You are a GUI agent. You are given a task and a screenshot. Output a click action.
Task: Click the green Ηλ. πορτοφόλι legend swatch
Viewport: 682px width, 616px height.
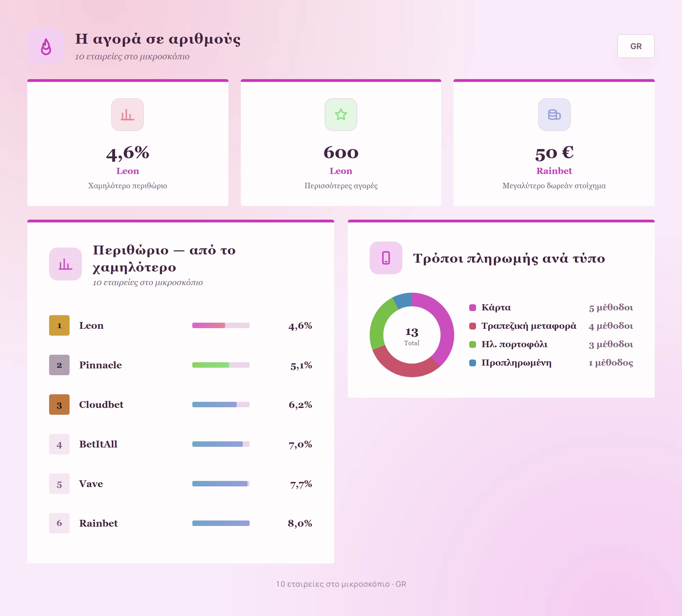pos(473,344)
